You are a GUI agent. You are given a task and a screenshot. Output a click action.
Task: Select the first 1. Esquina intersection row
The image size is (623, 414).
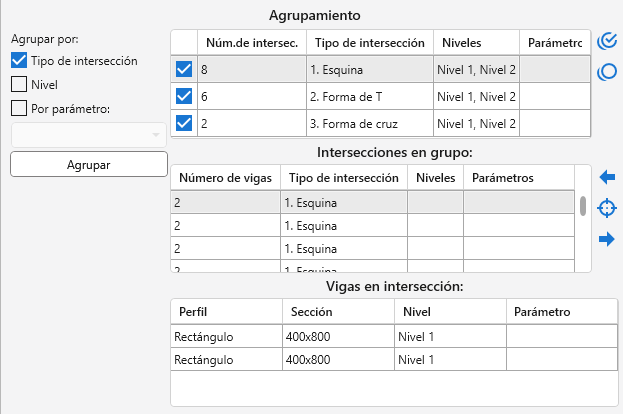point(340,201)
